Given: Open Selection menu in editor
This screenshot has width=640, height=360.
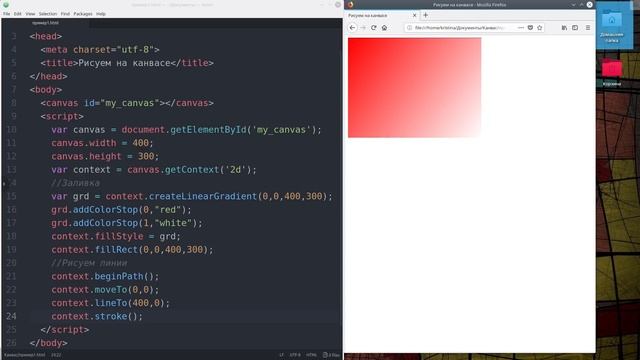Looking at the screenshot, I should [x=48, y=14].
